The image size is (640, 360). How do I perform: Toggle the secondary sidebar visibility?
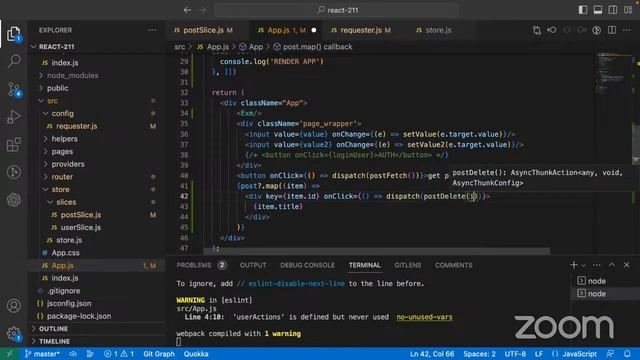coord(613,10)
